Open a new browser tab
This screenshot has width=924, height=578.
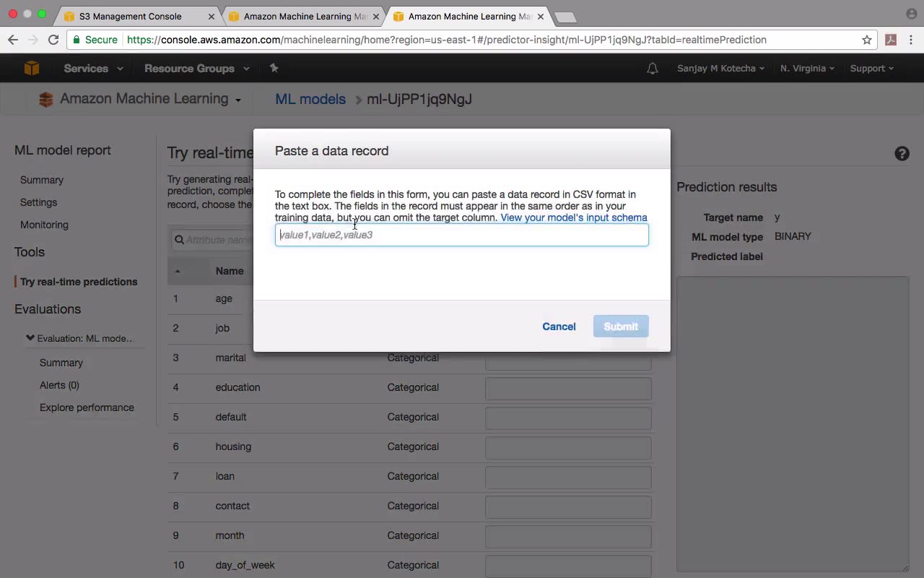click(x=565, y=17)
